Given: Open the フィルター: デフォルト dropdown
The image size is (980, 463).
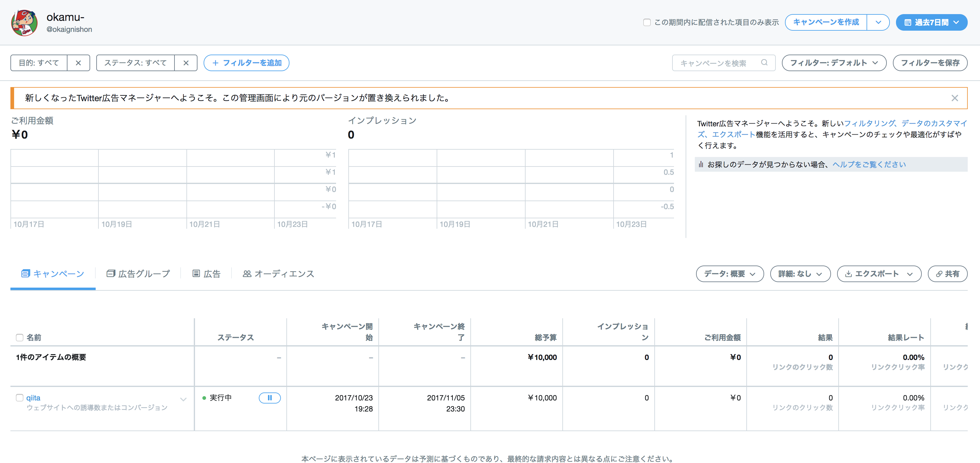Looking at the screenshot, I should point(834,63).
